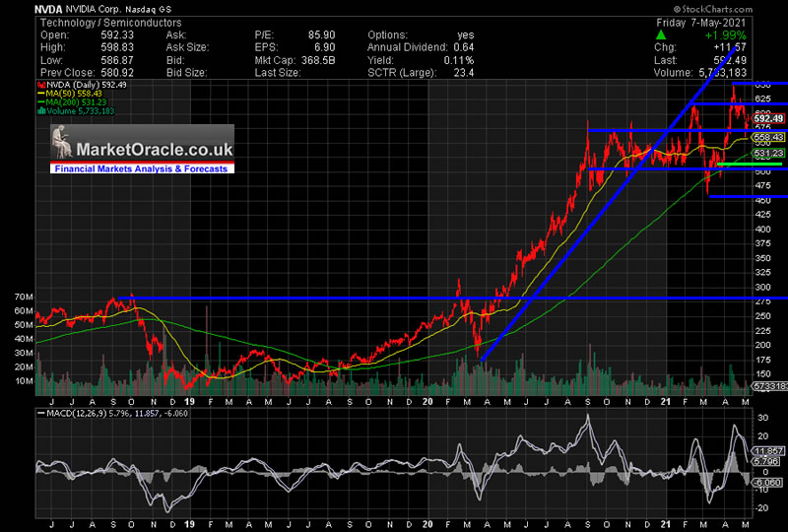Click the MACD(12,26,9) legend marker
The image size is (788, 532).
coord(39,412)
